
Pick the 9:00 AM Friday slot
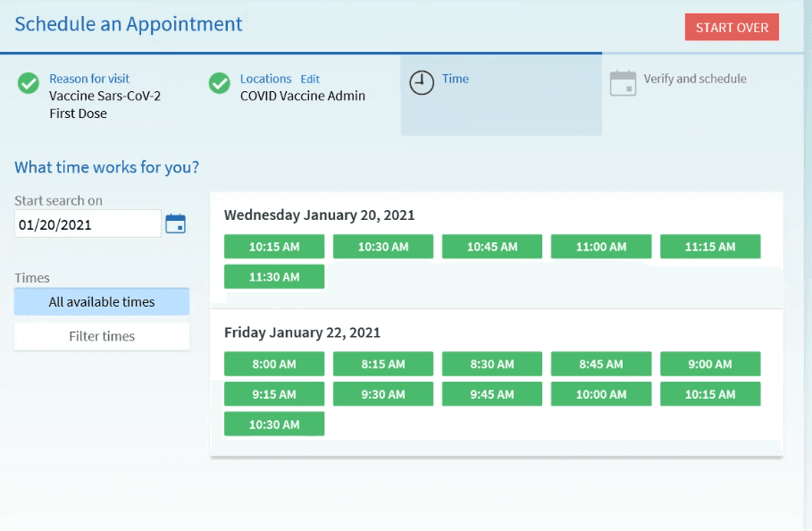pos(710,364)
